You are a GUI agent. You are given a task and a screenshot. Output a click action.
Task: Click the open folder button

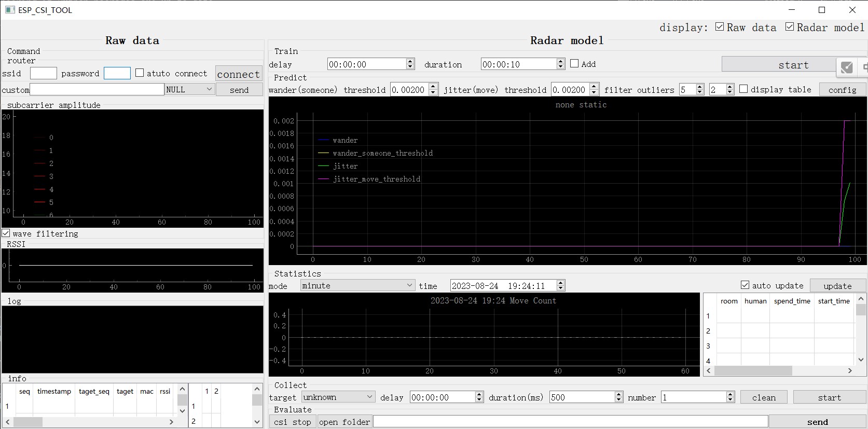[x=345, y=422]
